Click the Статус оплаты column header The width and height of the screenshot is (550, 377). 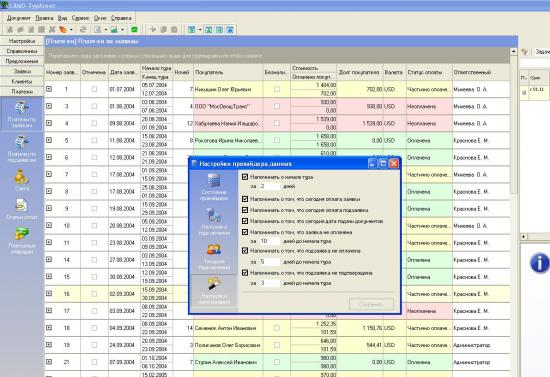429,72
